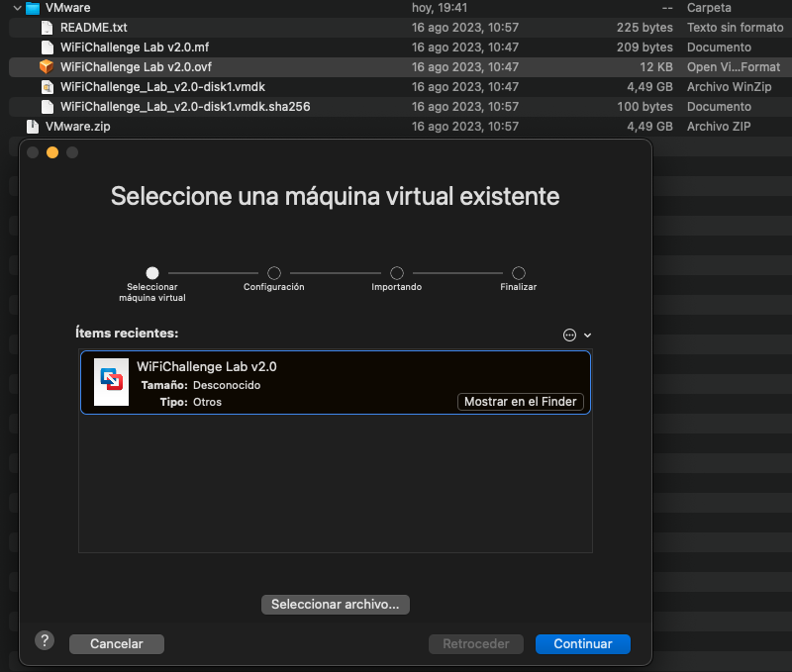Click the Configuración step circle
Viewport: 792px width, 672px height.
[274, 273]
